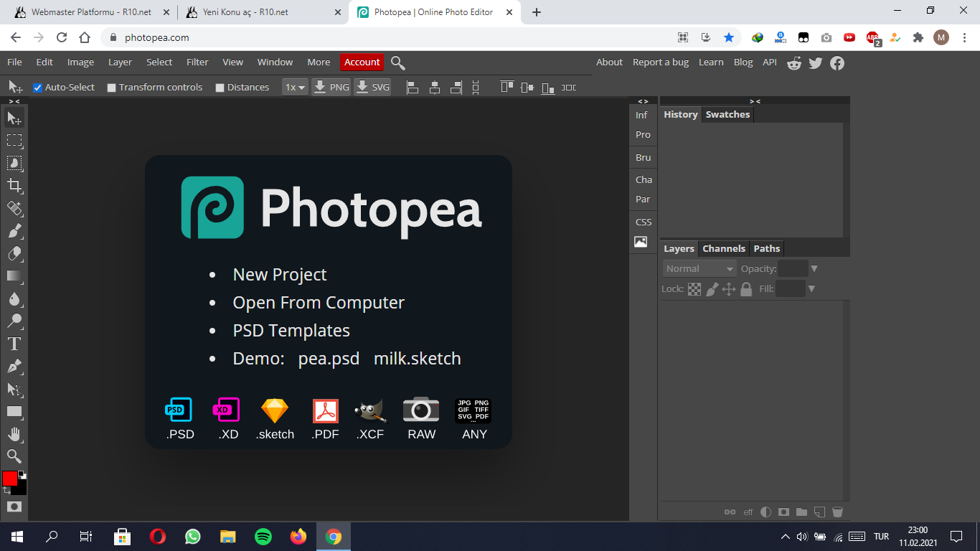Export as PNG button
The width and height of the screenshot is (980, 551).
coord(331,88)
